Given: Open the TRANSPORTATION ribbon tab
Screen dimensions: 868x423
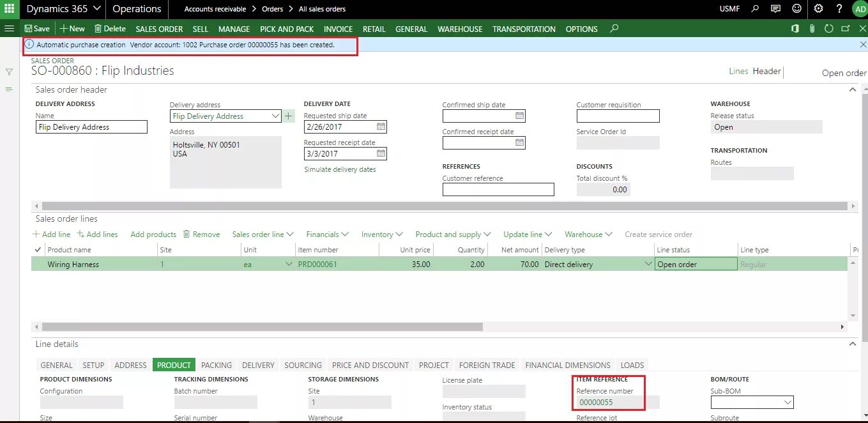Looking at the screenshot, I should [x=524, y=29].
